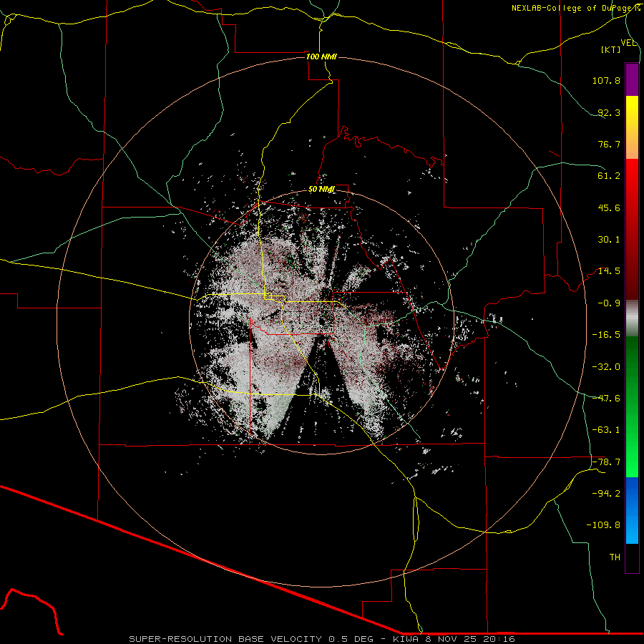Select the -47.6 scale value

(x=606, y=399)
